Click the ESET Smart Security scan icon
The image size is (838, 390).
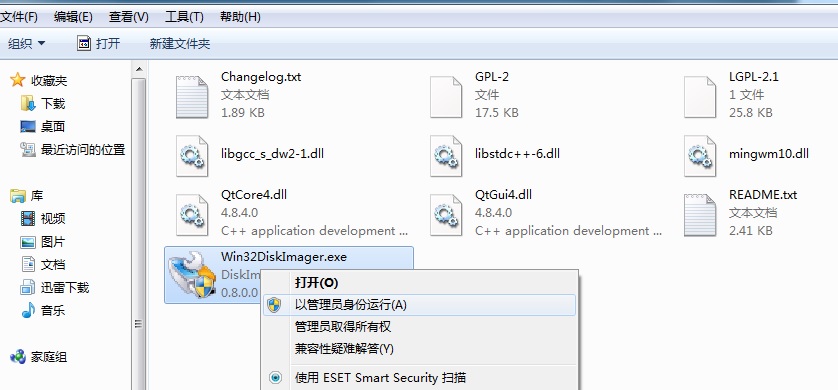pyautogui.click(x=275, y=378)
